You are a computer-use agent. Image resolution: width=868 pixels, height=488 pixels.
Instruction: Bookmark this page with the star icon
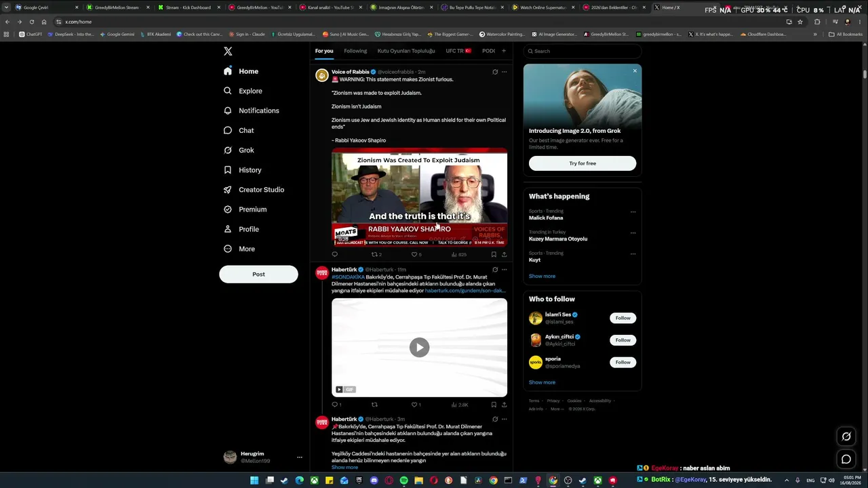(800, 22)
